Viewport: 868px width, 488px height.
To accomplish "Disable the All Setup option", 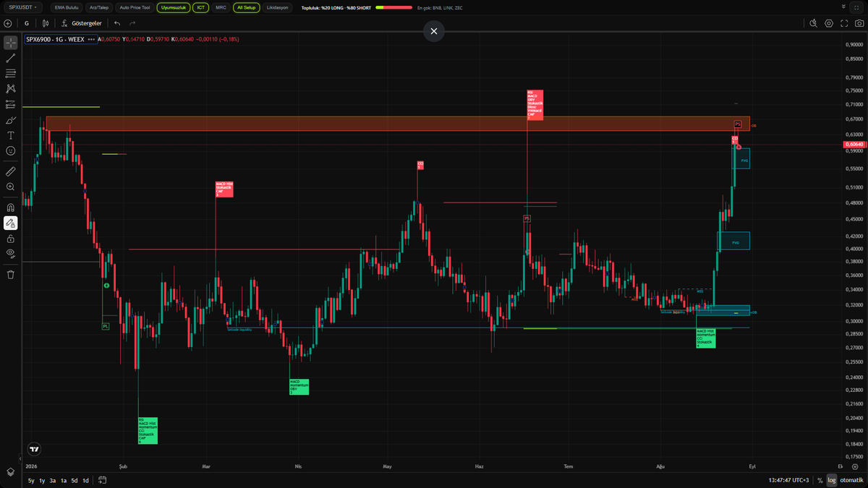I will click(247, 7).
